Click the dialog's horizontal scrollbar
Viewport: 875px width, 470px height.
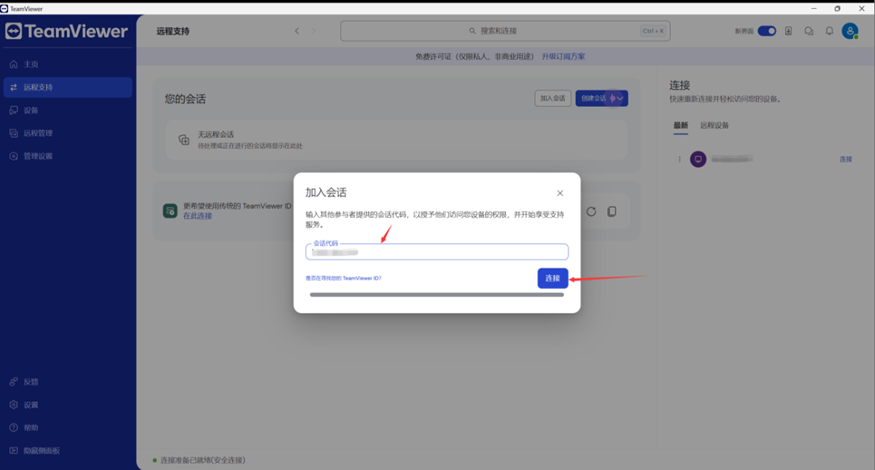(x=437, y=295)
